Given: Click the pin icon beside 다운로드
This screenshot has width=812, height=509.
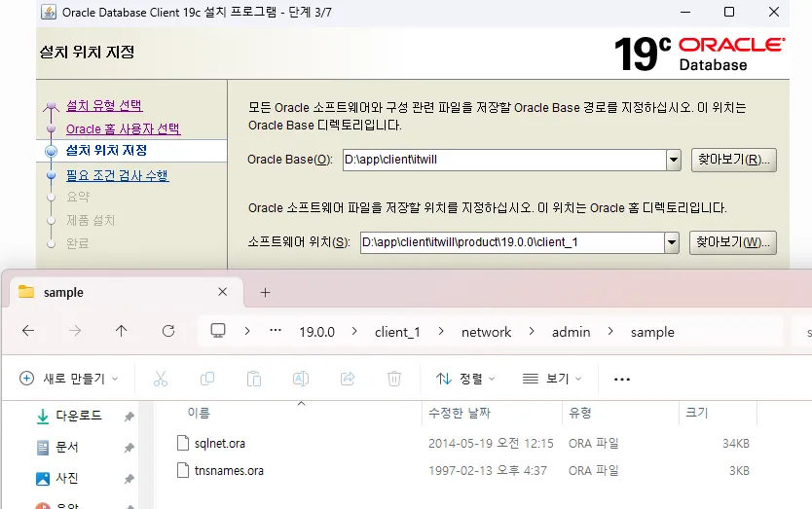Looking at the screenshot, I should (129, 417).
